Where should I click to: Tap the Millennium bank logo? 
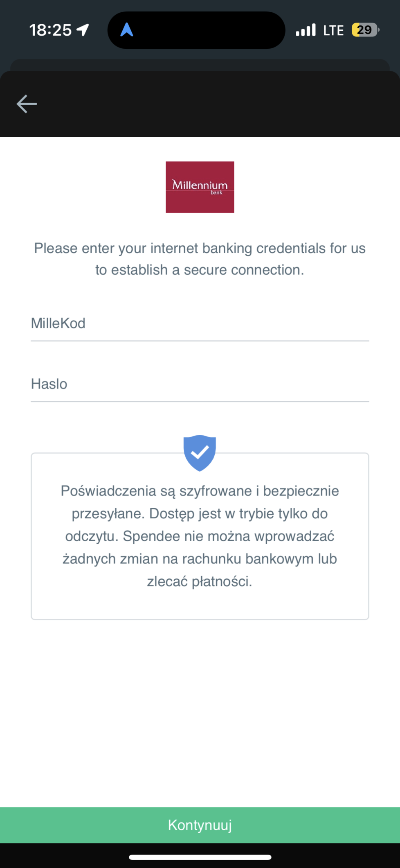[200, 187]
